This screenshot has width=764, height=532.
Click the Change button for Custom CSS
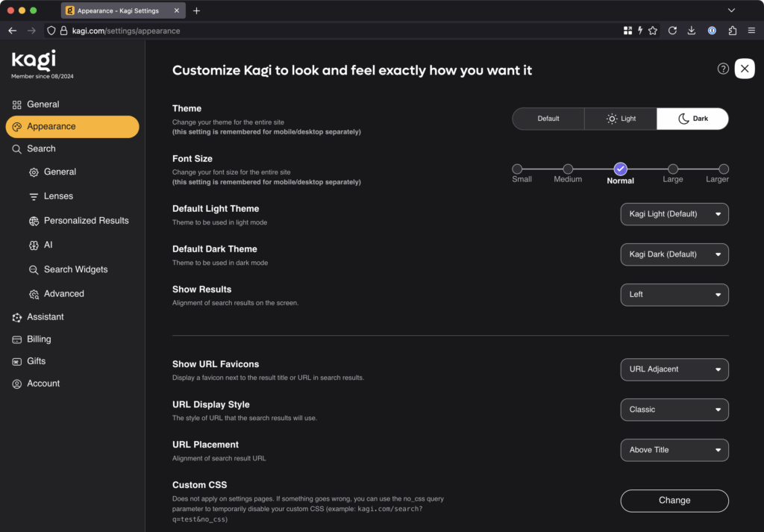[674, 501]
